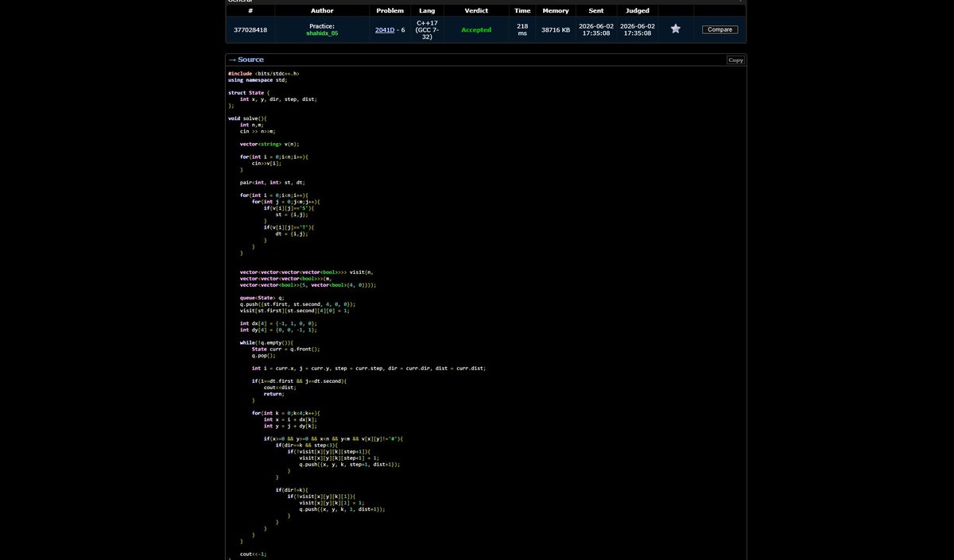Click the Judged timestamp 2026-06-02 17:35:08

point(638,29)
